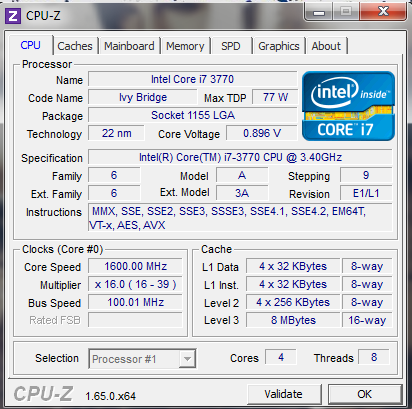412x409 pixels.
Task: Click the OK button
Action: click(x=365, y=394)
